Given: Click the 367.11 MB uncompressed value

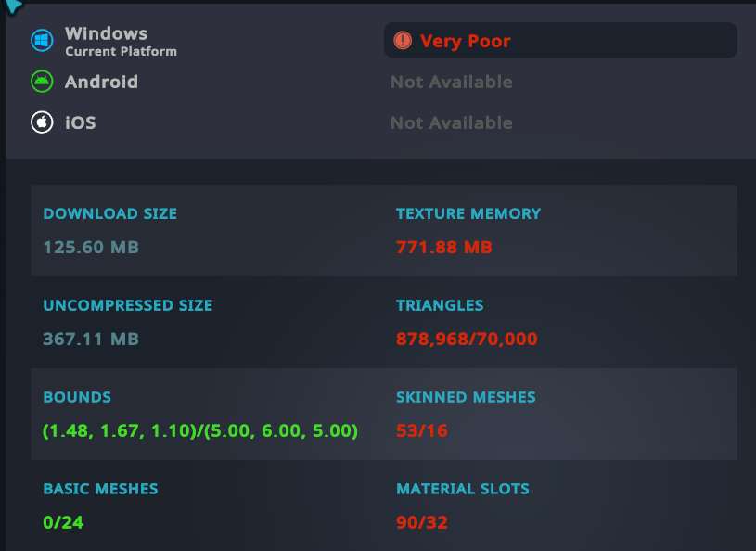Looking at the screenshot, I should click(x=91, y=339).
